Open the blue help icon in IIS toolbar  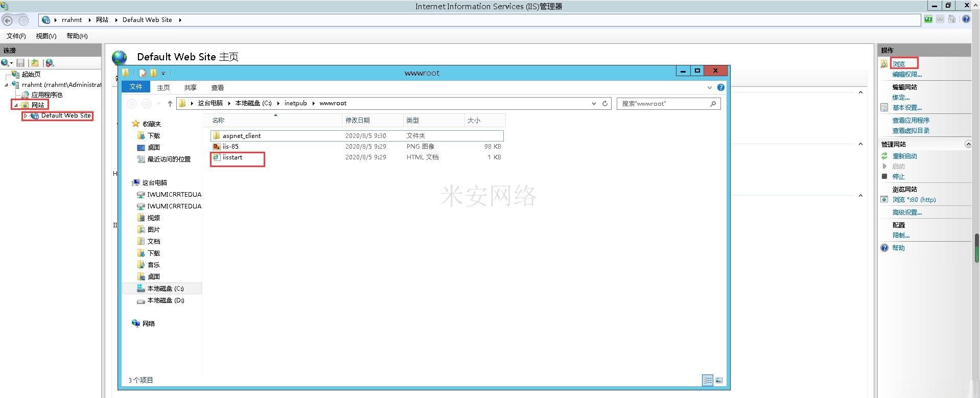pyautogui.click(x=966, y=19)
